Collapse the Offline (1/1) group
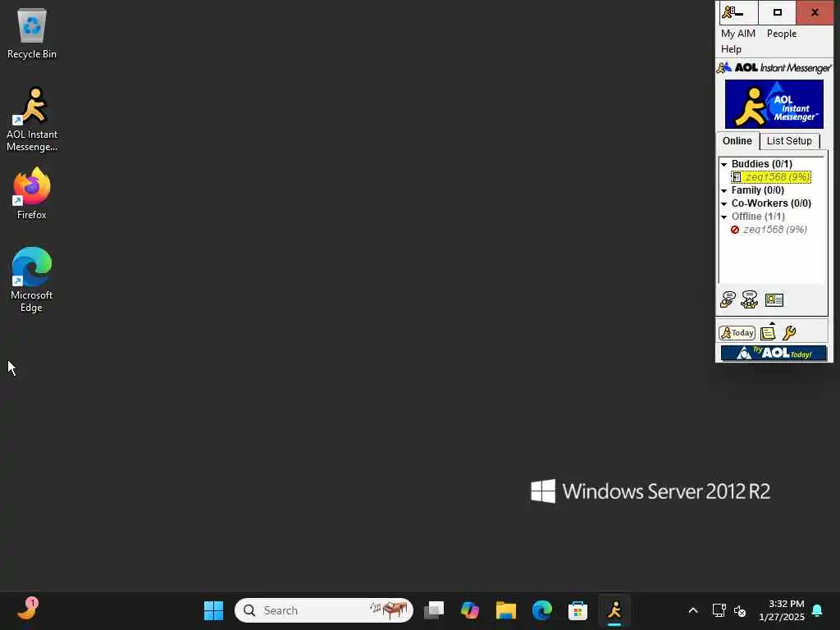Screen dimensions: 840x630 click(724, 217)
